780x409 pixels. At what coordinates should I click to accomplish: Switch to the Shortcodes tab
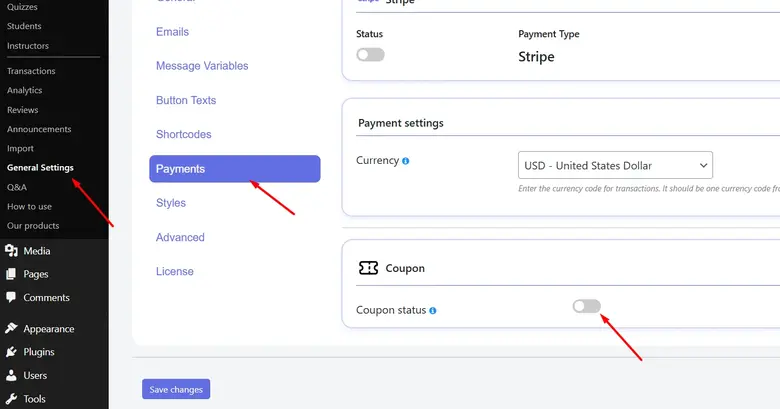tap(183, 134)
